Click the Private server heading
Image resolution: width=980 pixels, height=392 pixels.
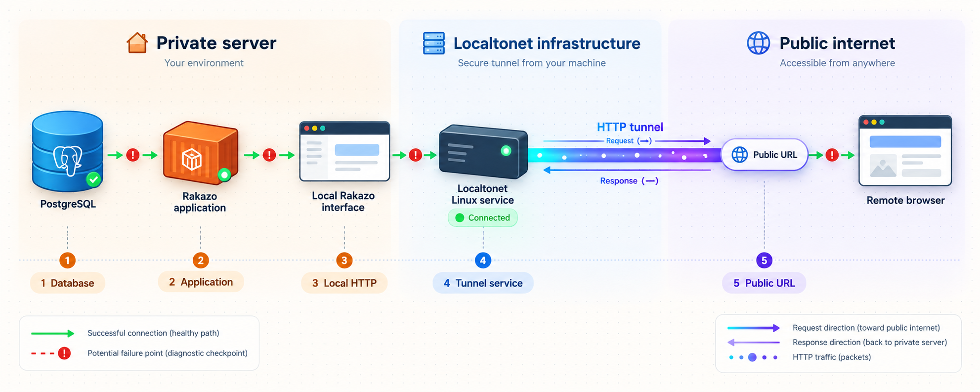click(216, 43)
